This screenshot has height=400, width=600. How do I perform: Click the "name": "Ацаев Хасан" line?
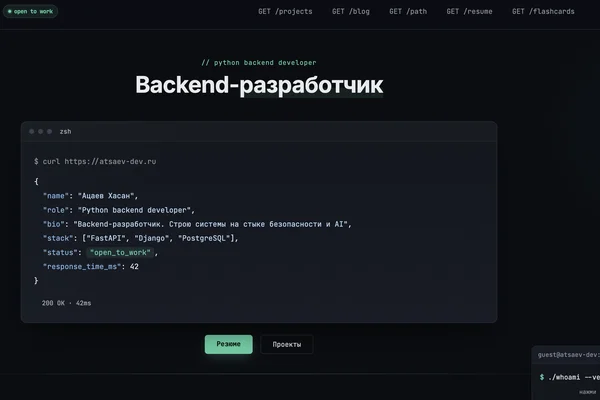click(x=90, y=196)
